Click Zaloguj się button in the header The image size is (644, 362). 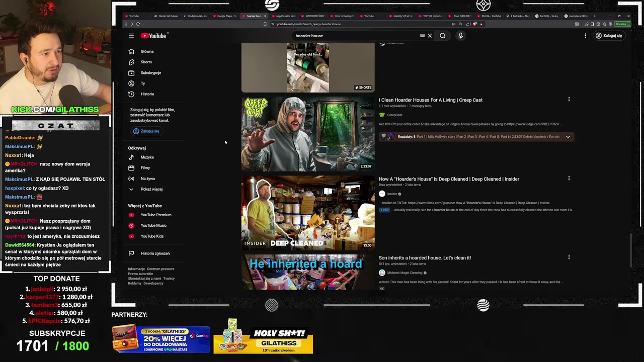pos(608,36)
